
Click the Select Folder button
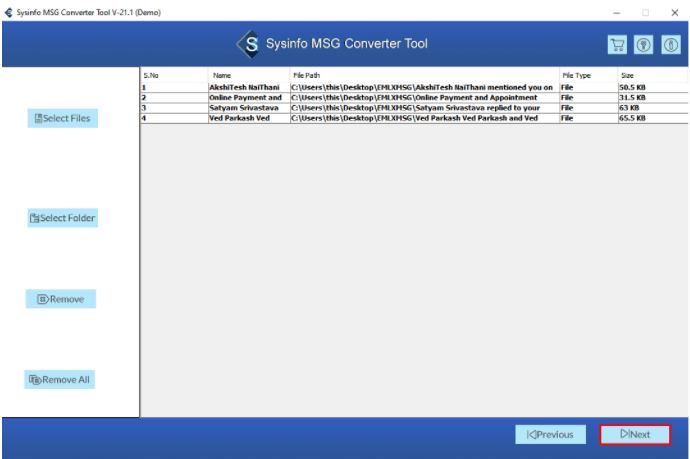[62, 218]
